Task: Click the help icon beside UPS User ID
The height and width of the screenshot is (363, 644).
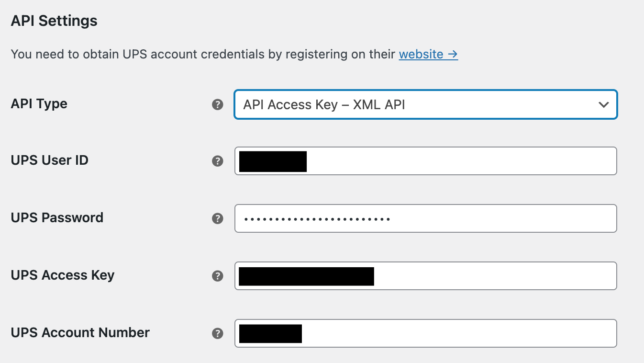Action: pos(218,161)
